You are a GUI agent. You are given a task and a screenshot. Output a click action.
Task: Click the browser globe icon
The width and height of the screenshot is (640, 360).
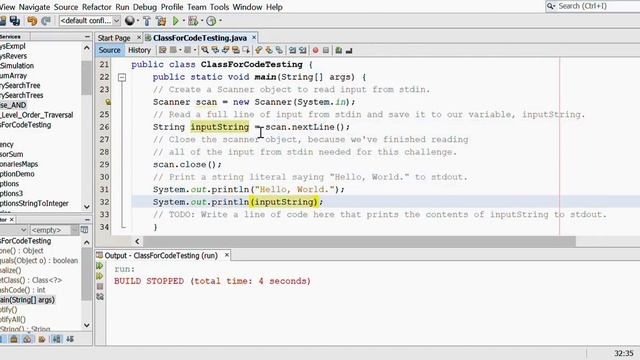click(x=130, y=20)
